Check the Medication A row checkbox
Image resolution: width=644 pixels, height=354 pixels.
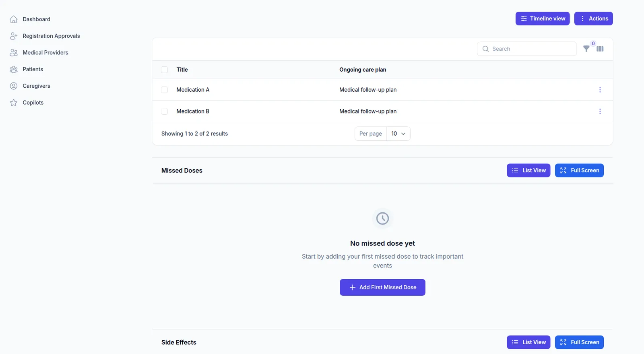[x=164, y=90]
